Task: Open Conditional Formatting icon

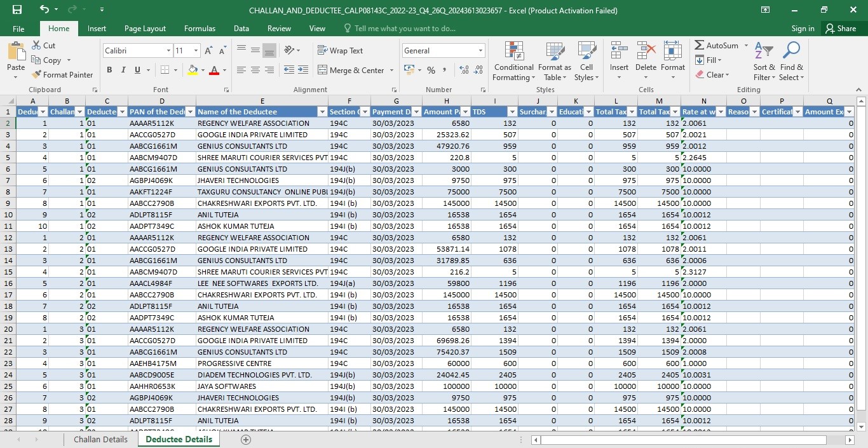Action: point(513,51)
